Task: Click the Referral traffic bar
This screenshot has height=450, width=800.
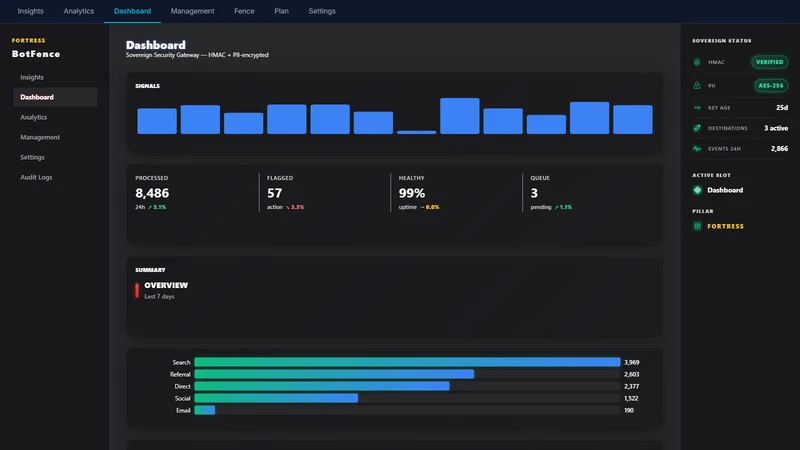Action: click(x=334, y=374)
